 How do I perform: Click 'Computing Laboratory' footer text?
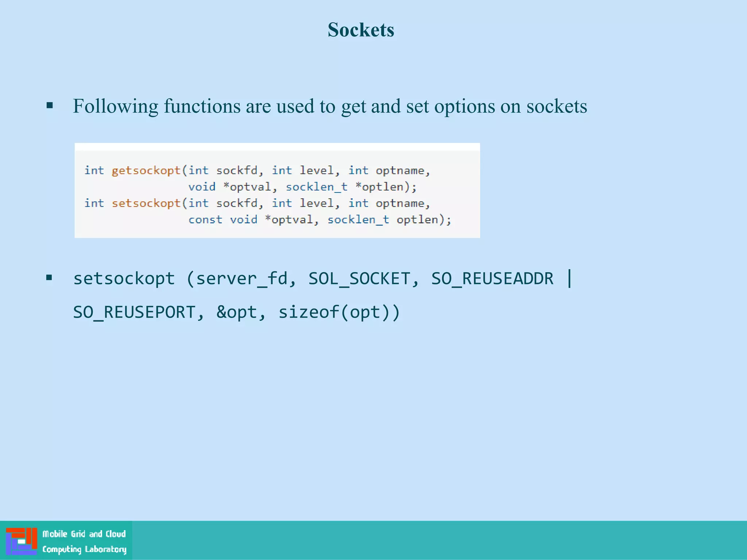(x=84, y=549)
